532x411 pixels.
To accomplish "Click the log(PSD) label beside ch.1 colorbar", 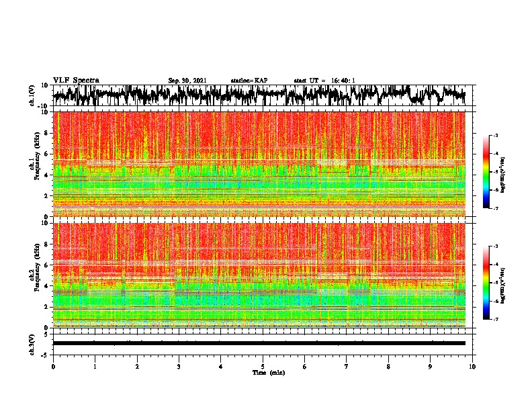I will (x=503, y=175).
